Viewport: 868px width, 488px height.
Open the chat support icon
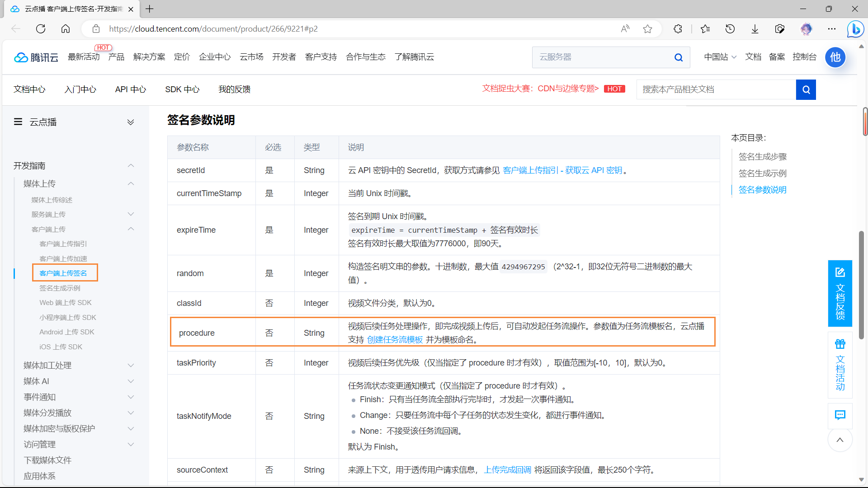(840, 415)
